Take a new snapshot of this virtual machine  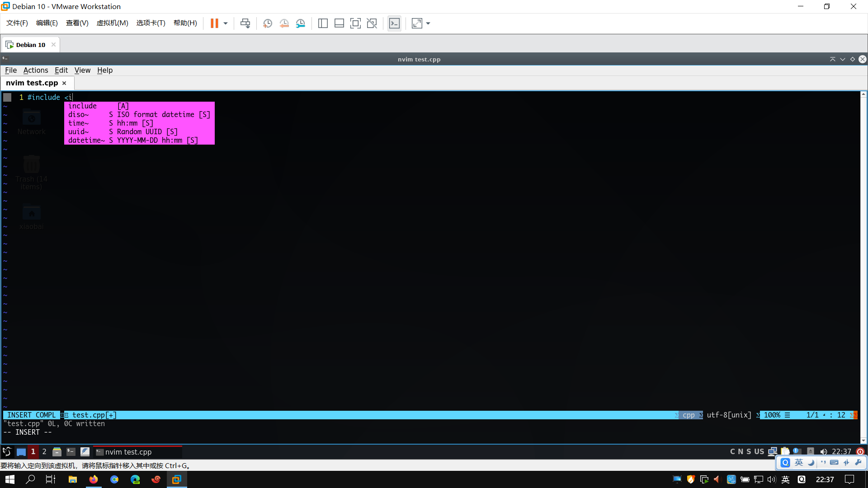267,23
